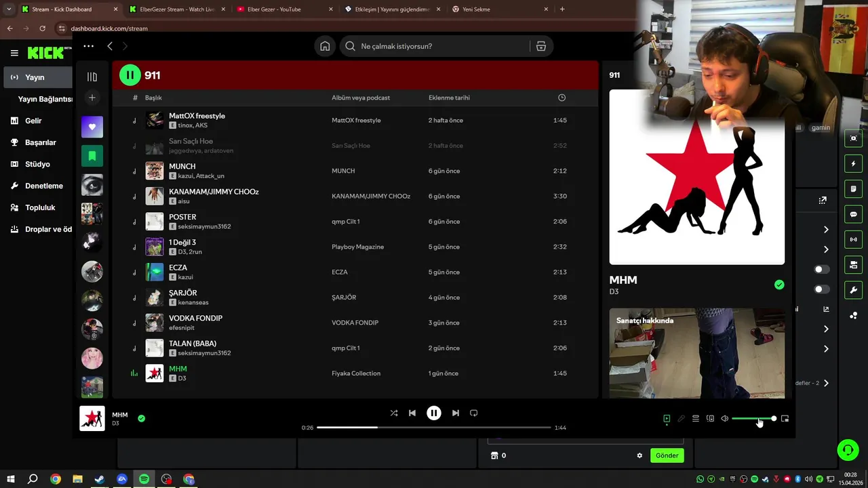
Task: Open Kick chat bubble sidebar icon
Action: tap(853, 214)
